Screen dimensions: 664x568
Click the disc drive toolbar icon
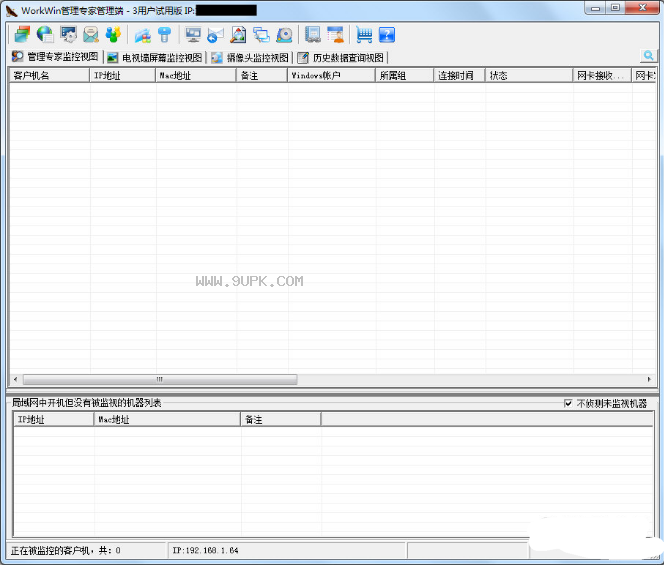coord(284,34)
